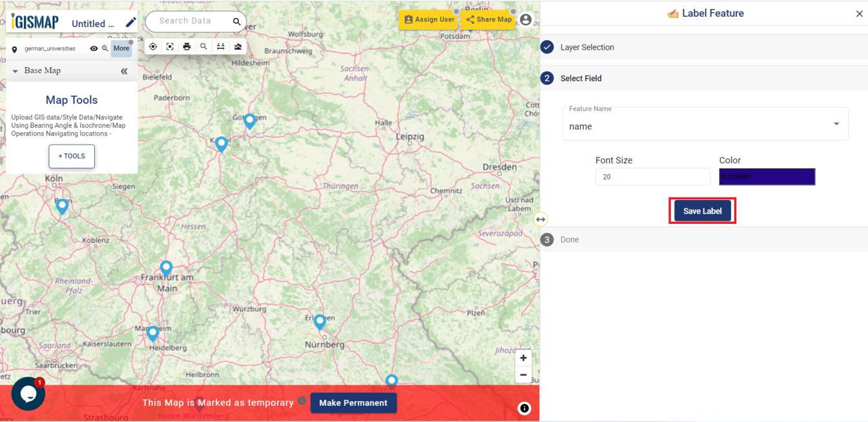Click the edit pencil next to Untitled map title

point(131,21)
